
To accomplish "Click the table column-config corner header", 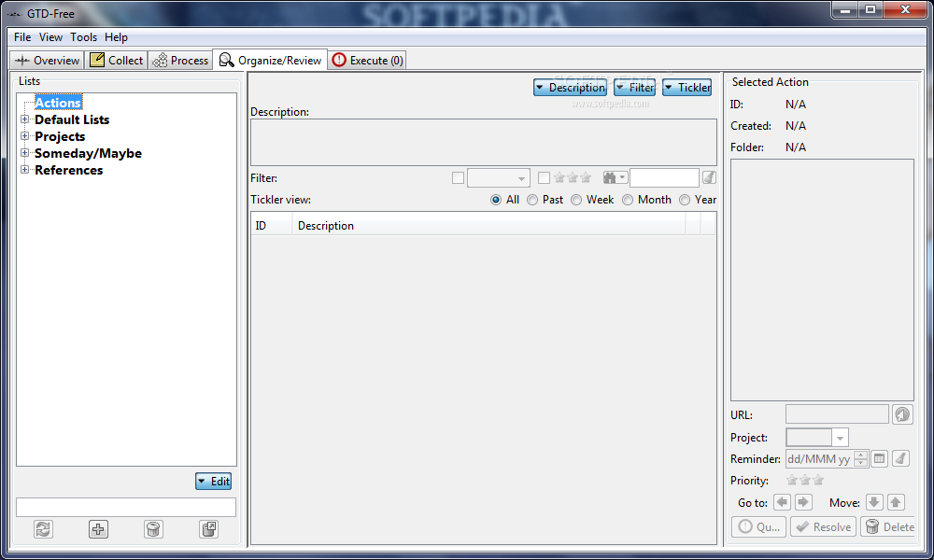I will pos(708,226).
